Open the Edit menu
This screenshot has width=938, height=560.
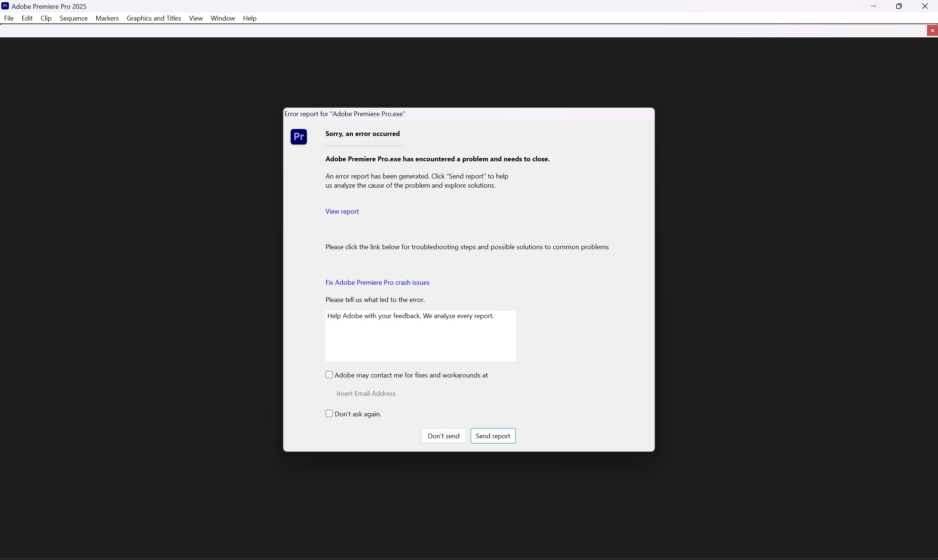pos(27,18)
